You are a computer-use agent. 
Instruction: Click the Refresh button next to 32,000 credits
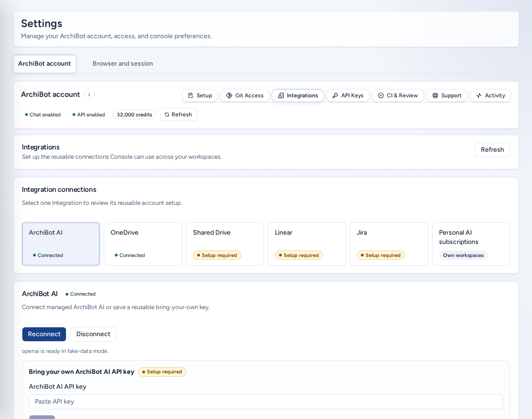179,115
